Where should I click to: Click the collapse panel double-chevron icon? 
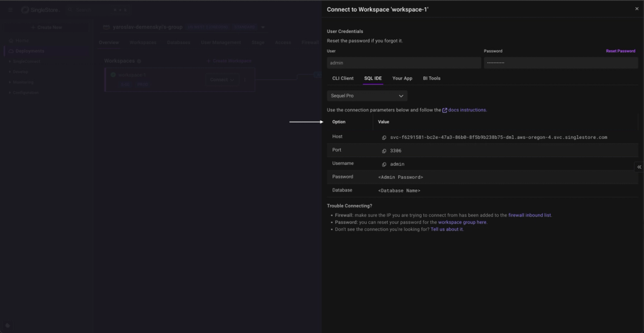[x=639, y=167]
